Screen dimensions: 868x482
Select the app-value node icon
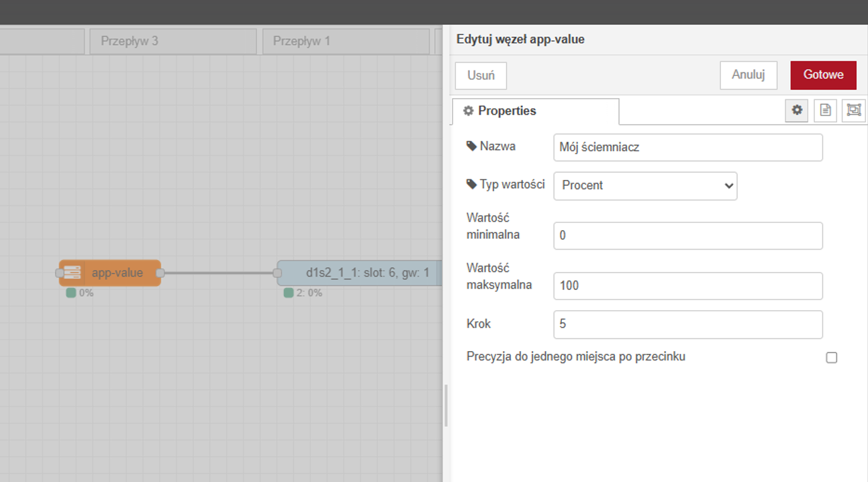tap(72, 273)
